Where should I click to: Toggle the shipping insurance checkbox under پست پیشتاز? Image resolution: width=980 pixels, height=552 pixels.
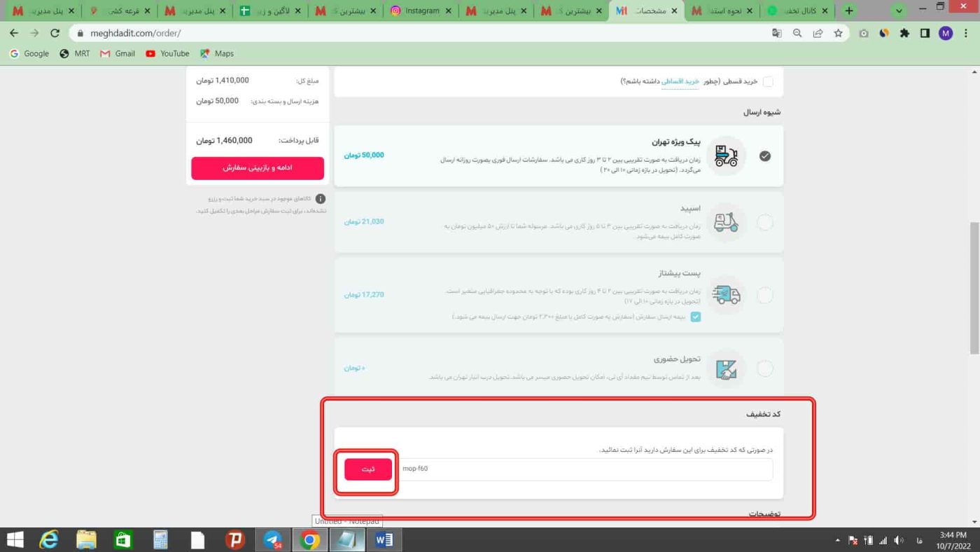tap(695, 317)
